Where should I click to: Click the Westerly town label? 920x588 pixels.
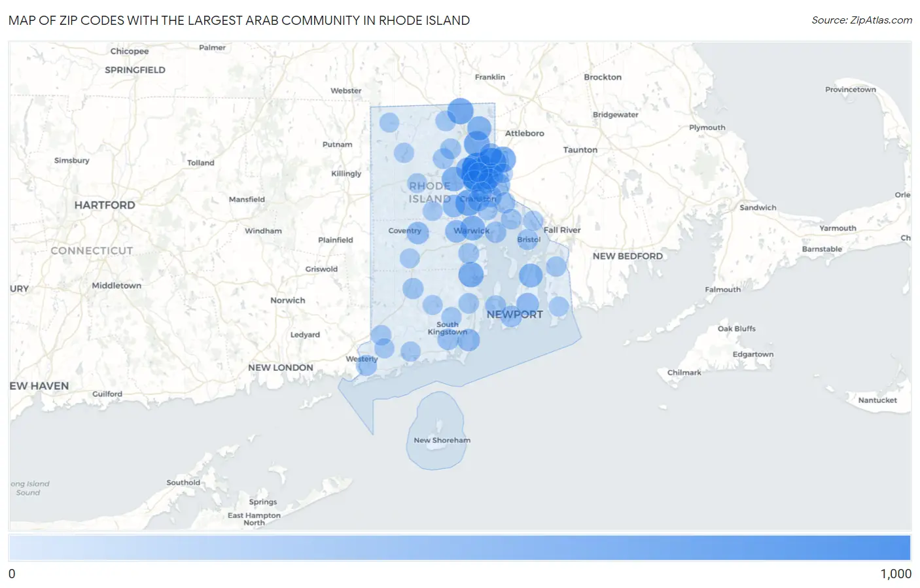[x=362, y=359]
